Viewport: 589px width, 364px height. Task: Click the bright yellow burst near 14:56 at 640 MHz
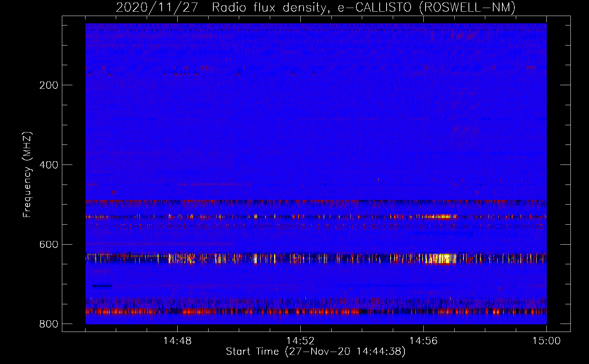(441, 259)
